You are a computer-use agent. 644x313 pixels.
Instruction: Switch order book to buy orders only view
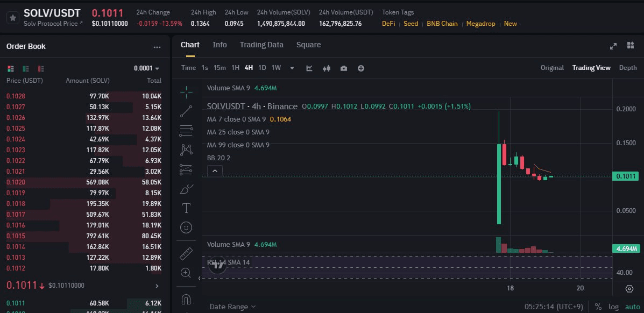pos(25,69)
